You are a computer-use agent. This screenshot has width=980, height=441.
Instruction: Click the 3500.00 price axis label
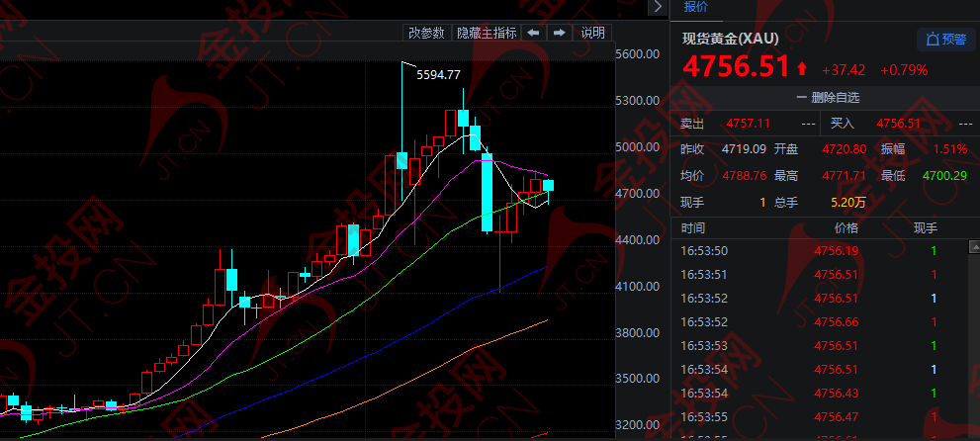638,379
